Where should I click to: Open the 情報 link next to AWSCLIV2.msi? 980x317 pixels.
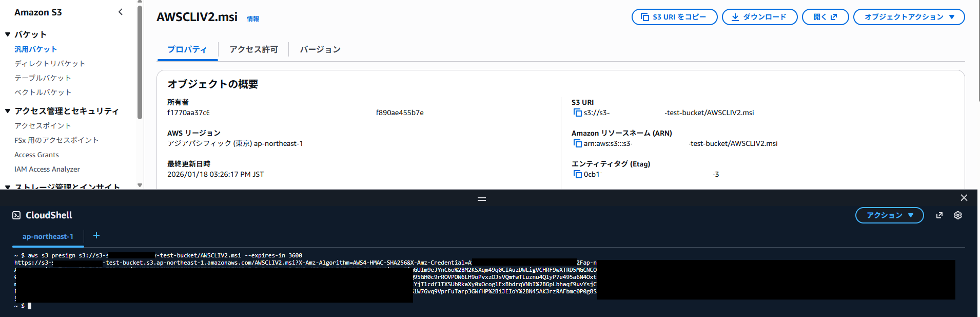coord(253,19)
